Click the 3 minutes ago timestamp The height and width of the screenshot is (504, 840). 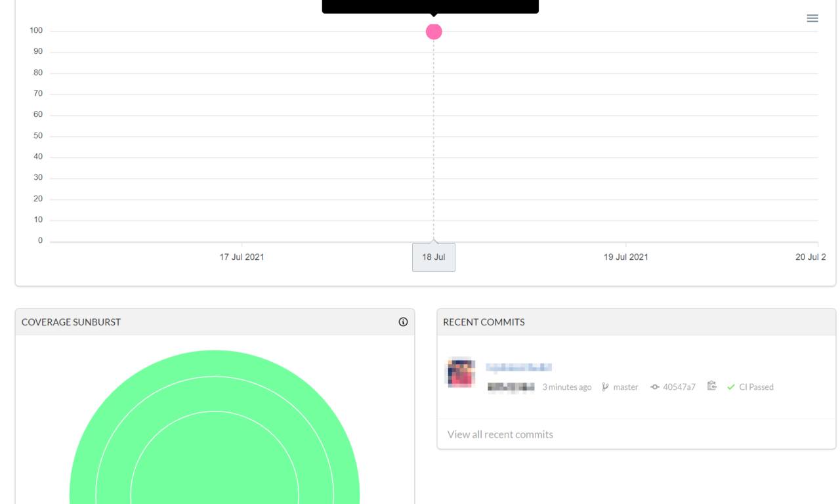click(x=566, y=387)
